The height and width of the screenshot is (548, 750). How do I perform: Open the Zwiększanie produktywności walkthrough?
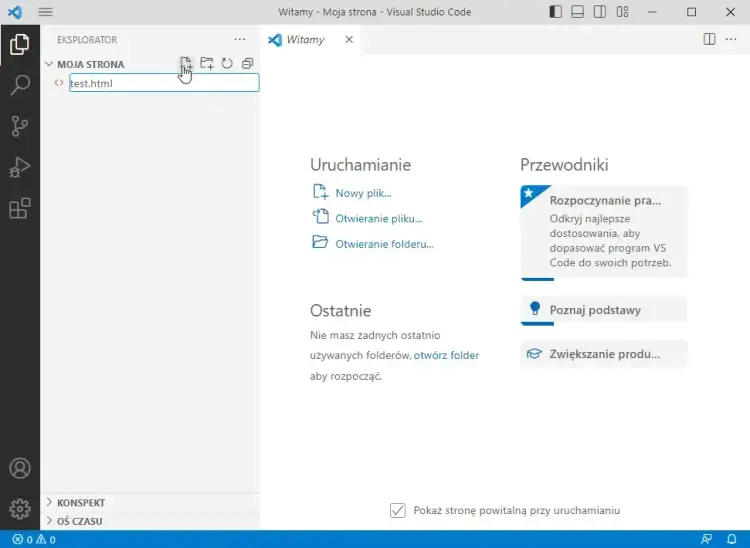pyautogui.click(x=604, y=354)
